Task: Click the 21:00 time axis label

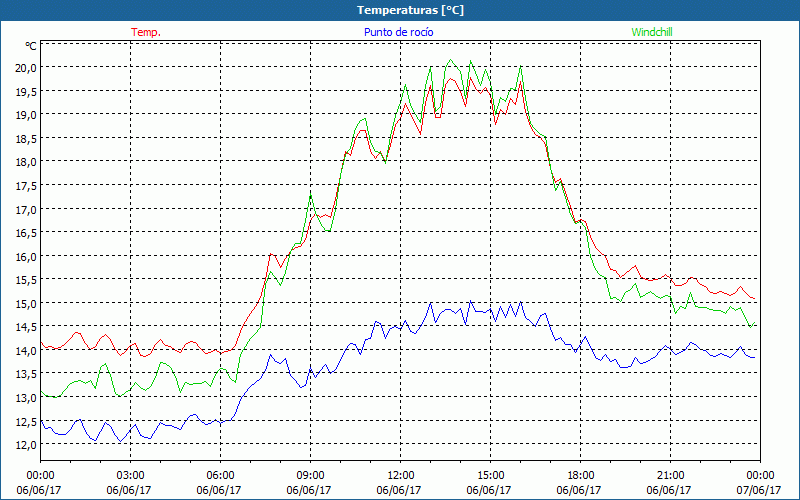Action: [670, 475]
